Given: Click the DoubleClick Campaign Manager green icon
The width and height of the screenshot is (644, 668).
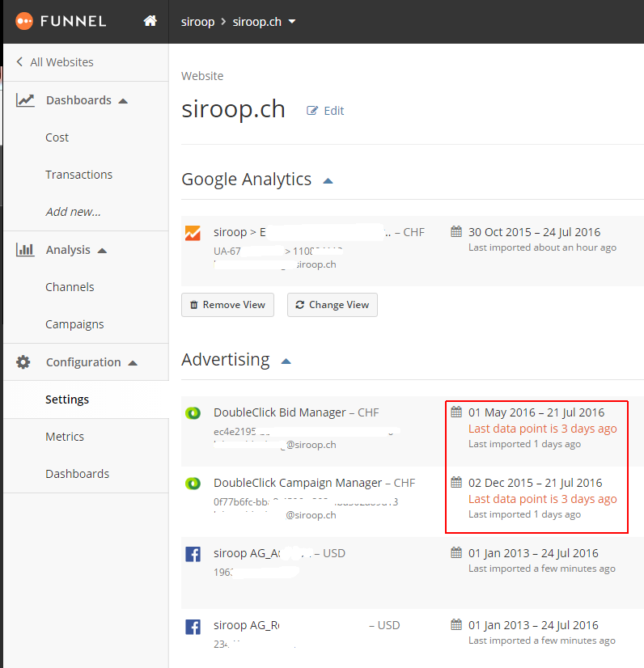Looking at the screenshot, I should (x=193, y=484).
